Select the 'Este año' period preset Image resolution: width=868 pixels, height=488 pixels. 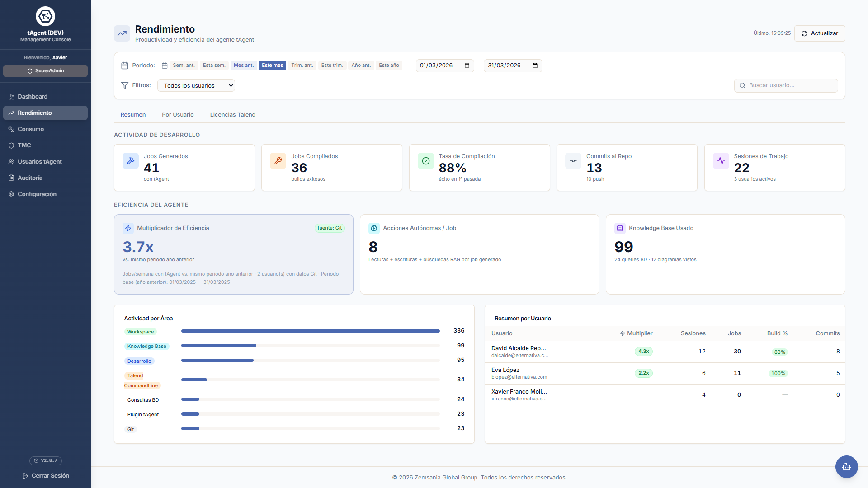click(x=389, y=66)
